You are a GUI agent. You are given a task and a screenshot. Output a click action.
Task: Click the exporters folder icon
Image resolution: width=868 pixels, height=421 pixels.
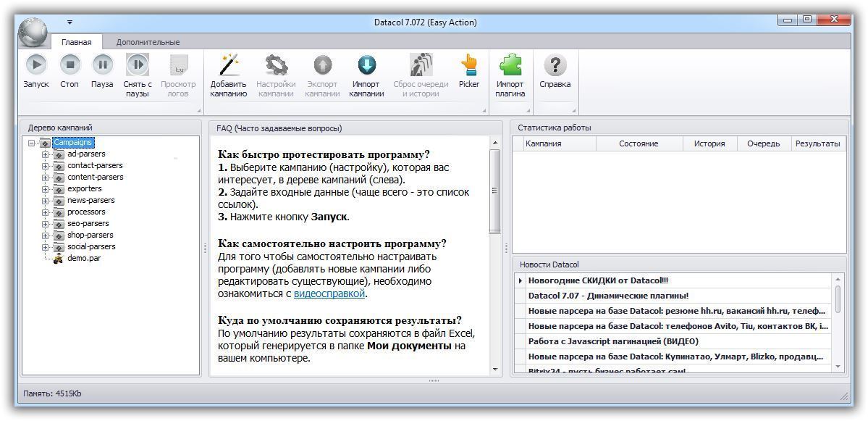59,189
